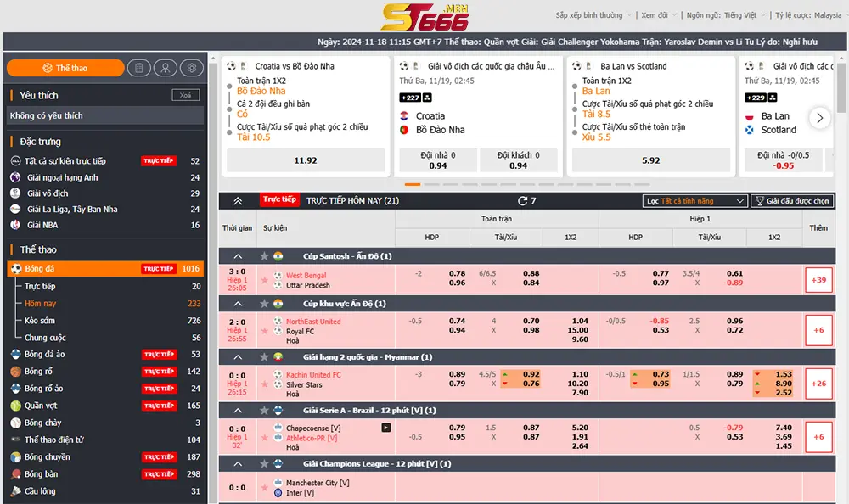
Task: Click the Thể thao orange button
Action: coord(65,68)
